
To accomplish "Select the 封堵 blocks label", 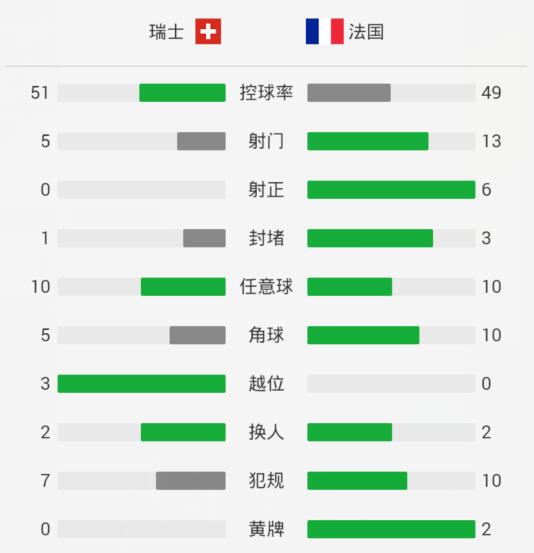I will [x=266, y=238].
